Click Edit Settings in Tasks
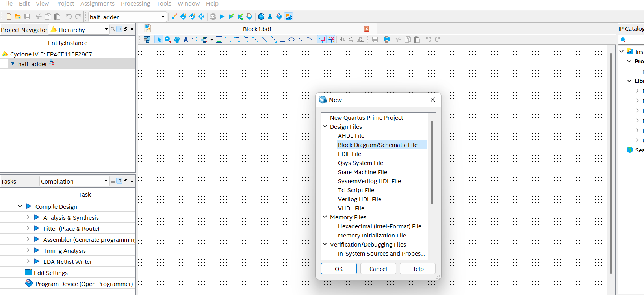644x295 pixels. [51, 273]
